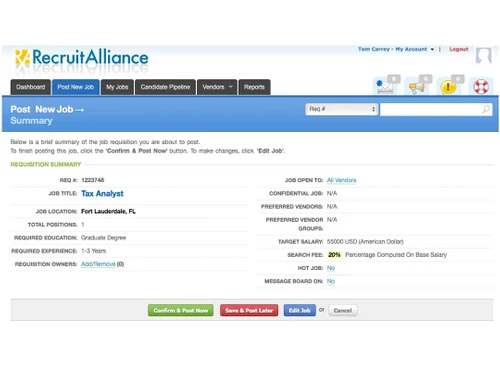Click the Edit Job button
Screen dimensions: 500x375
click(x=300, y=310)
